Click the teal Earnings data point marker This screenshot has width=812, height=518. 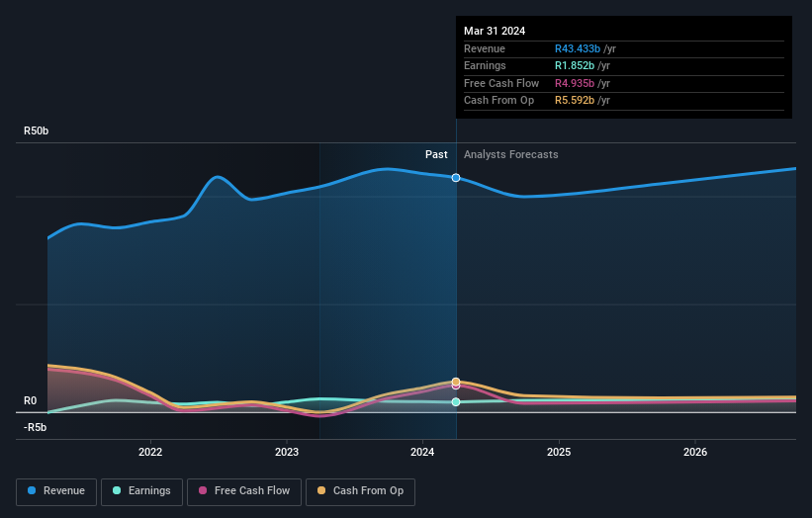456,402
